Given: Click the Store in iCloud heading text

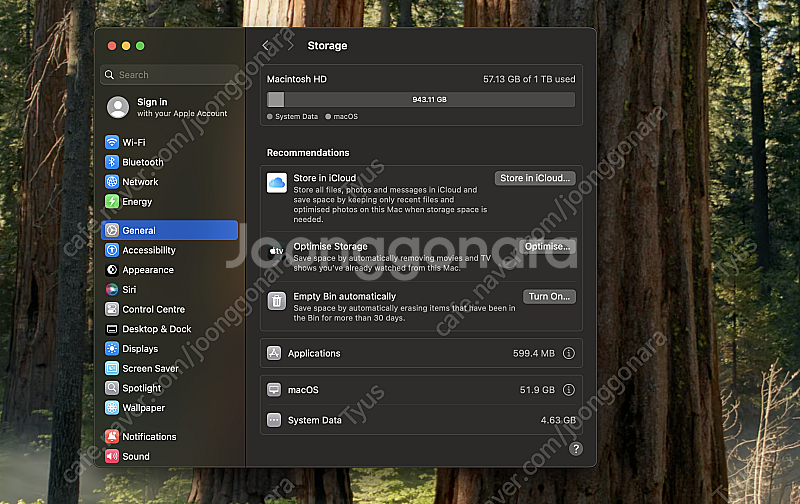Looking at the screenshot, I should tap(324, 178).
